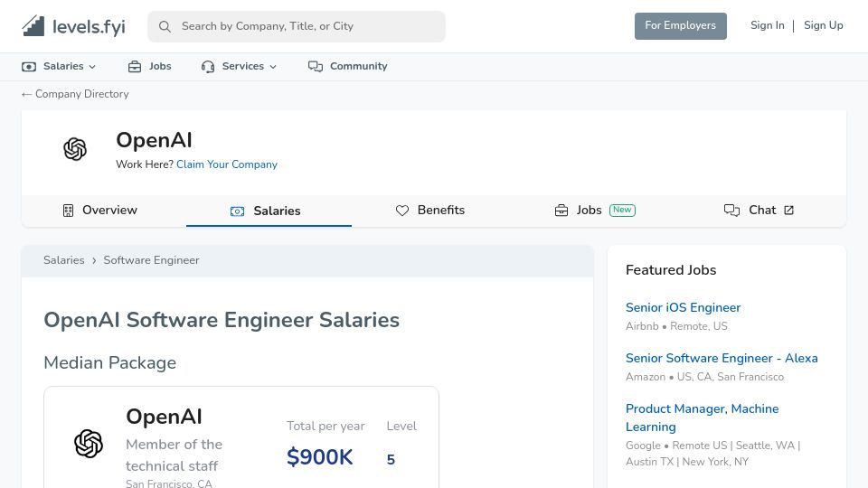This screenshot has height=488, width=868.
Task: Click the company Jobs tab briefcase icon
Action: 561,211
